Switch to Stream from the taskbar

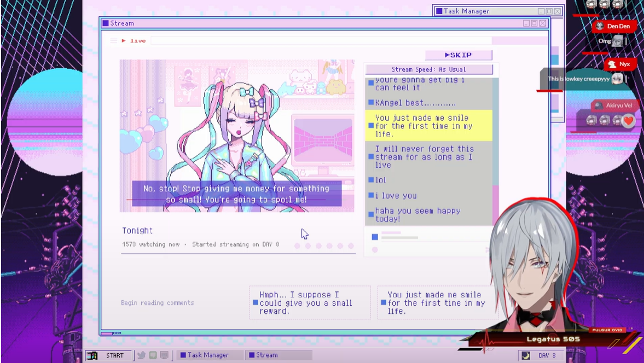click(279, 355)
